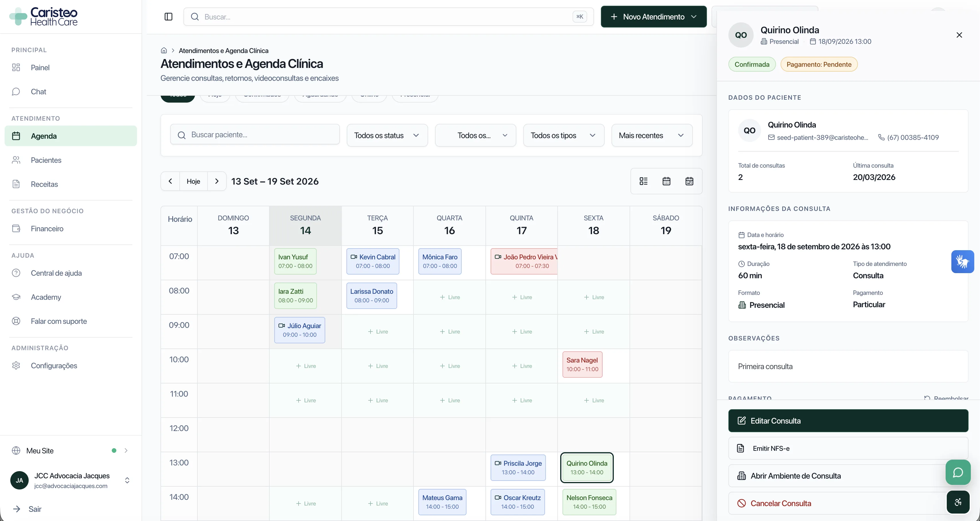The width and height of the screenshot is (980, 521).
Task: Click the Confirmada status badge
Action: (x=752, y=64)
